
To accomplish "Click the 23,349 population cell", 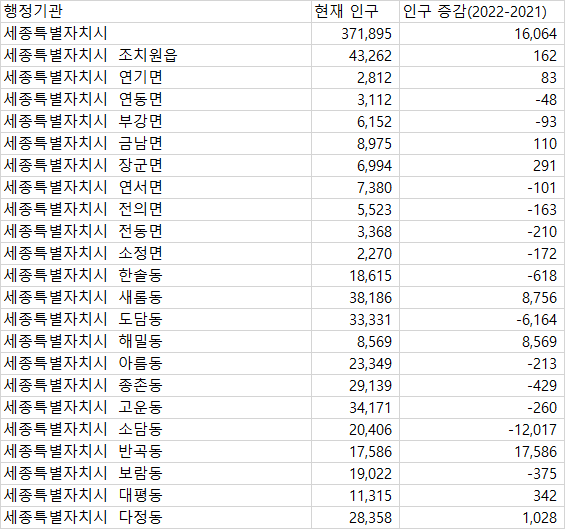I will point(355,364).
